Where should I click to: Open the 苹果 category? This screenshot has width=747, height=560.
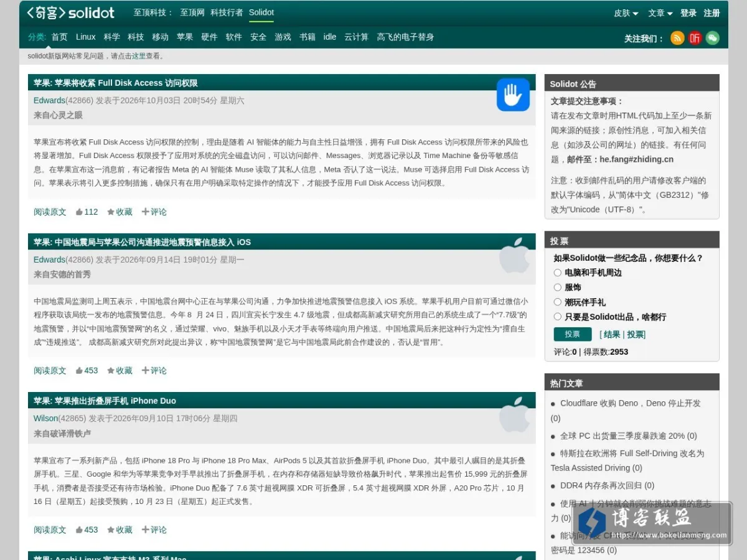pos(185,37)
